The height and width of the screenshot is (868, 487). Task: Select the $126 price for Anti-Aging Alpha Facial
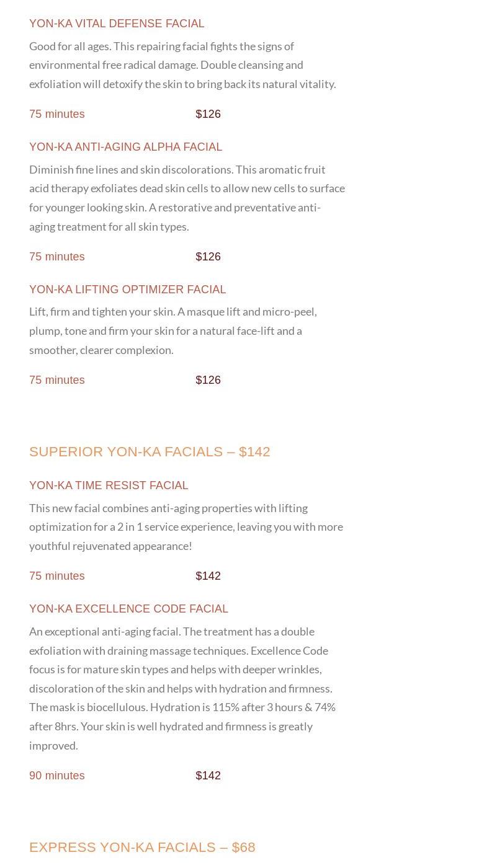[x=208, y=257]
